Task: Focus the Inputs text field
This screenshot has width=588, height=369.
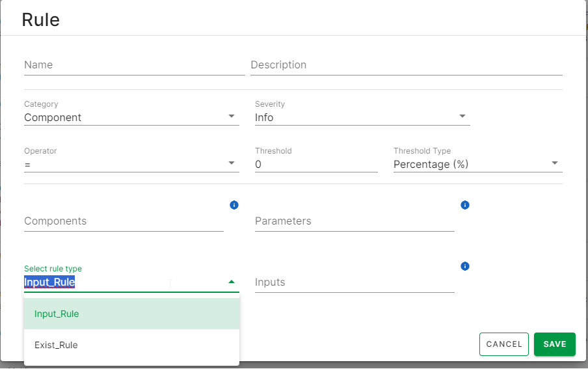Action: click(354, 282)
